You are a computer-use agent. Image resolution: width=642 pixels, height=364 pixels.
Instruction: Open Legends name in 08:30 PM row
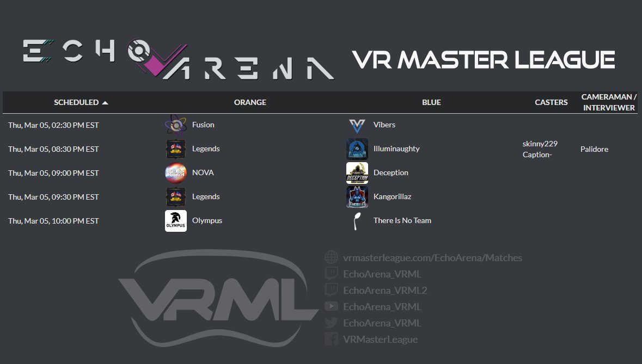pyautogui.click(x=206, y=149)
